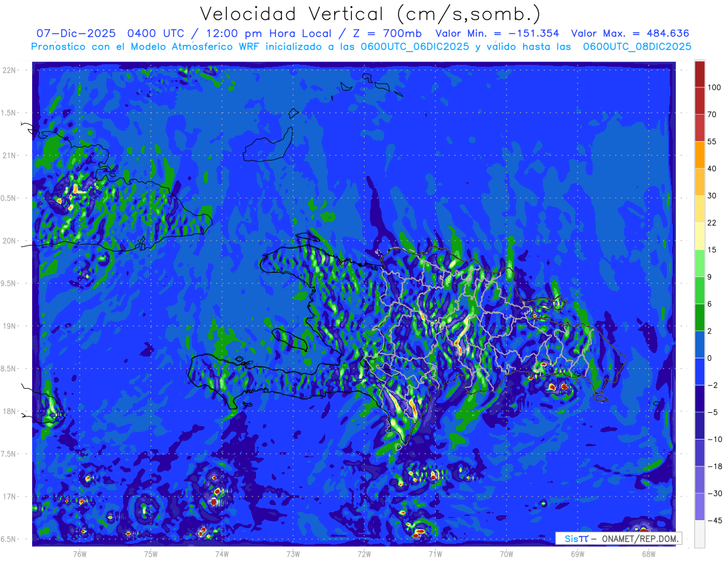Pick the white swatch below -45

coord(699,534)
